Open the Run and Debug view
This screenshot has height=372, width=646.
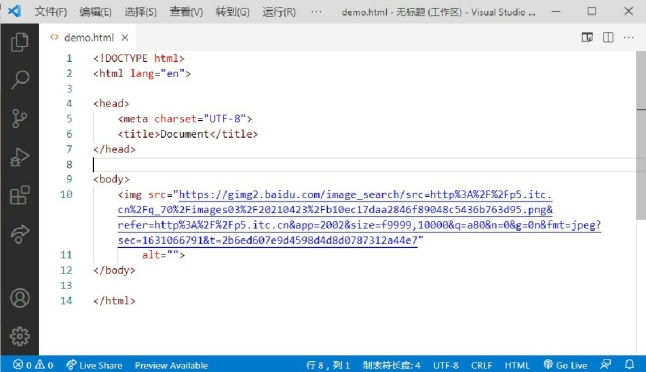(x=19, y=157)
